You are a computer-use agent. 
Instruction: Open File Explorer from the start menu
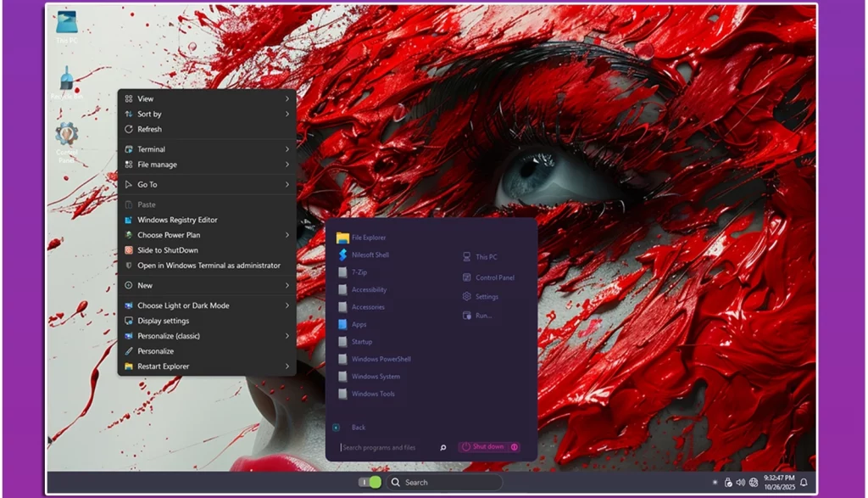tap(370, 238)
